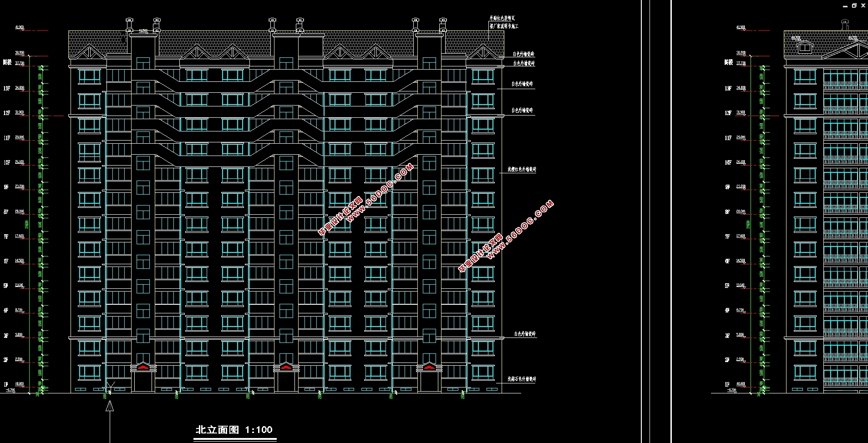Viewport: 868px width, 443px height.
Task: Select the 7F floor label on left elevation
Action: (x=6, y=237)
